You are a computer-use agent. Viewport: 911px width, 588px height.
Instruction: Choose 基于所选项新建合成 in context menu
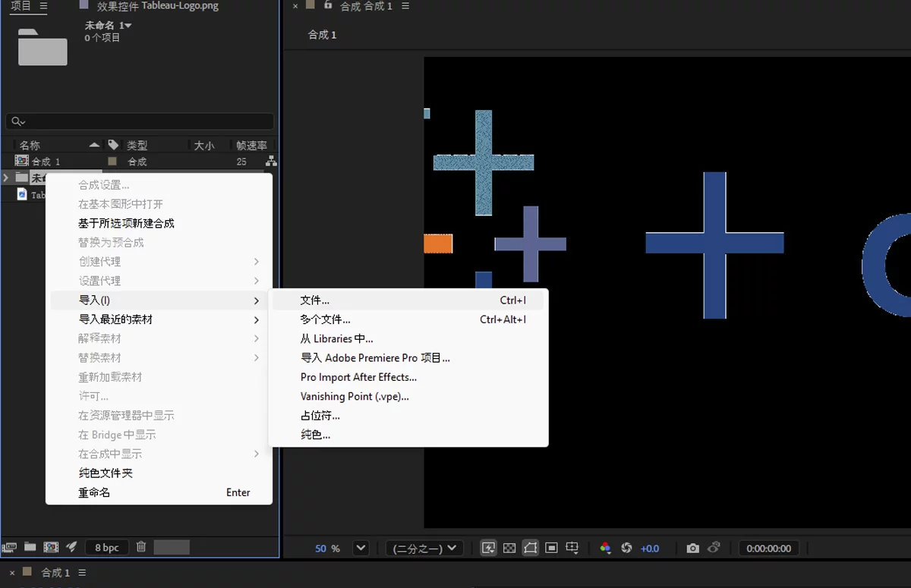pyautogui.click(x=126, y=223)
